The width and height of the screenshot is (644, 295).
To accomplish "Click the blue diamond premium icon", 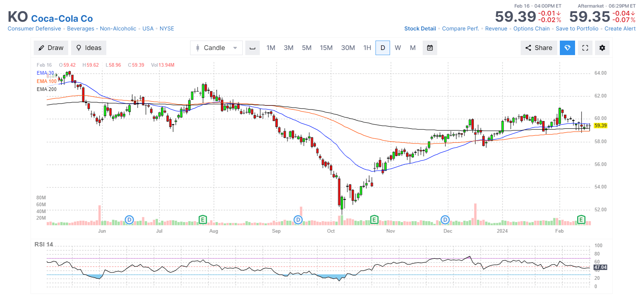I will [567, 48].
